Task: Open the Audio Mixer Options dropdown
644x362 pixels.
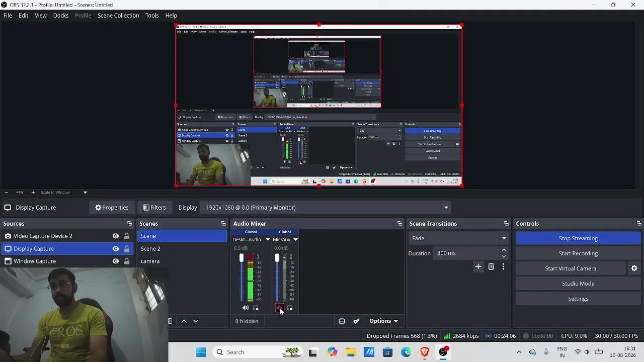Action: [383, 321]
